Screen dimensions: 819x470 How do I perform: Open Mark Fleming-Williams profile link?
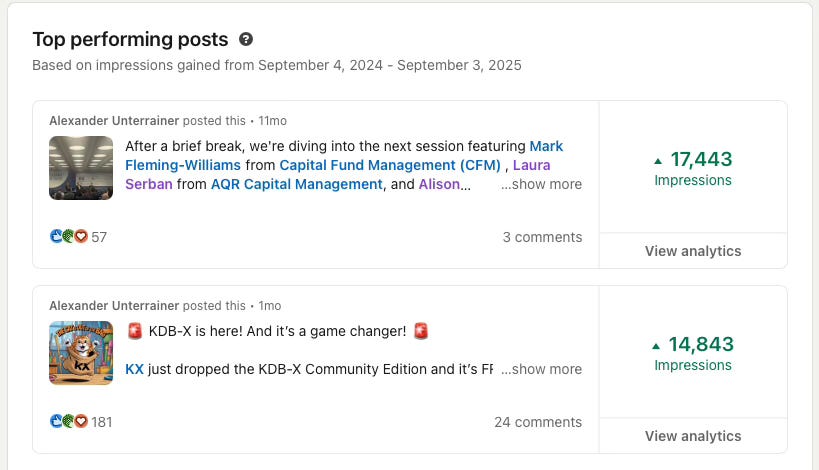tap(344, 156)
